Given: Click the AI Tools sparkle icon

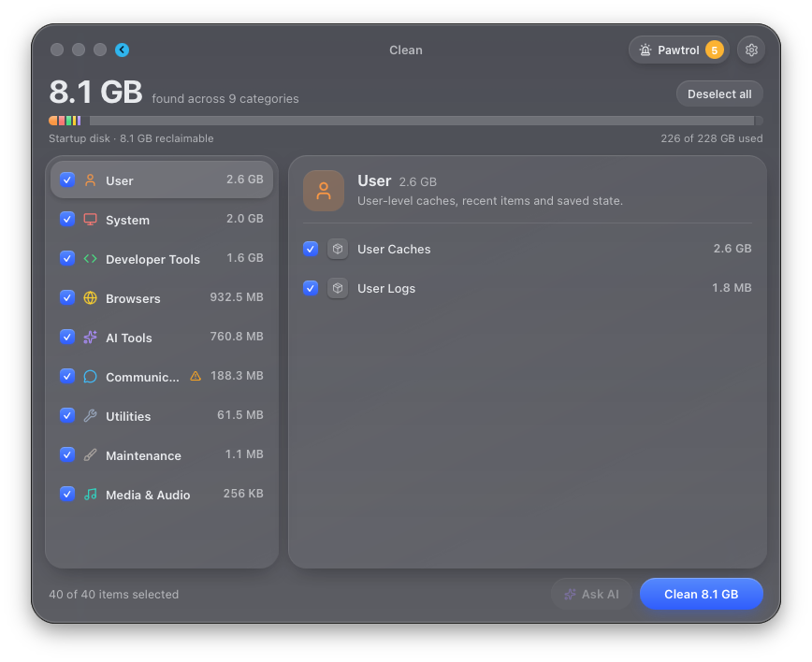Looking at the screenshot, I should [90, 337].
